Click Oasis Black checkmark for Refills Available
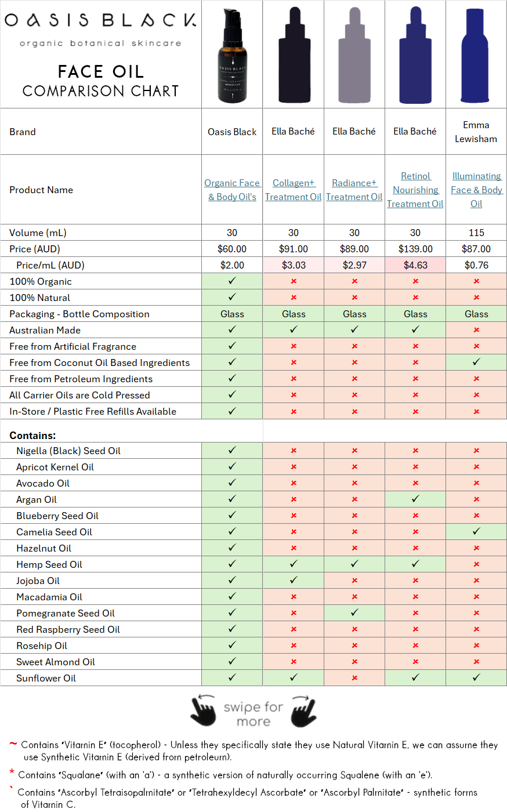 click(x=232, y=411)
